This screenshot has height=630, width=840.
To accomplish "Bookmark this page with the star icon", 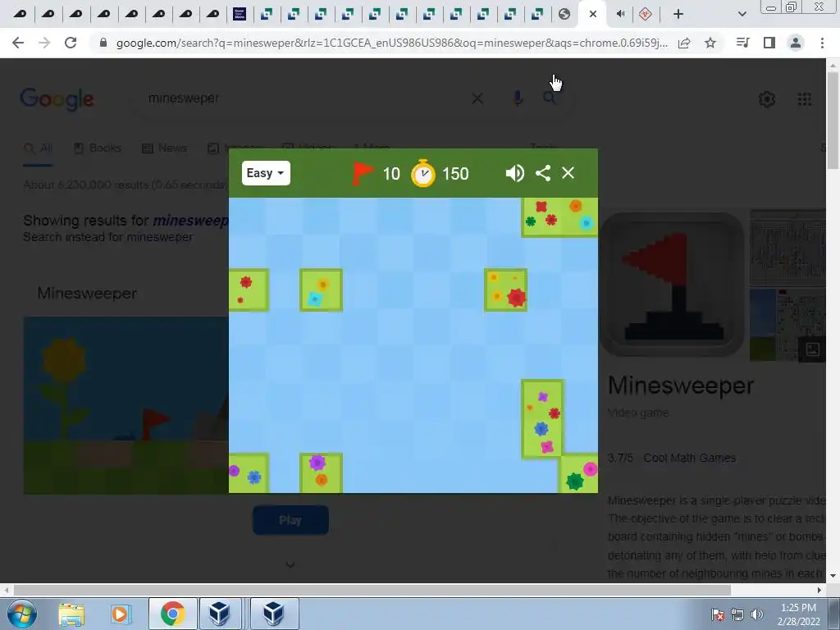I will pyautogui.click(x=710, y=43).
